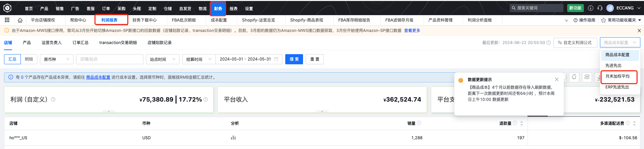Click the help icon next to 退款量 header
644x149 pixels.
pyautogui.click(x=515, y=123)
